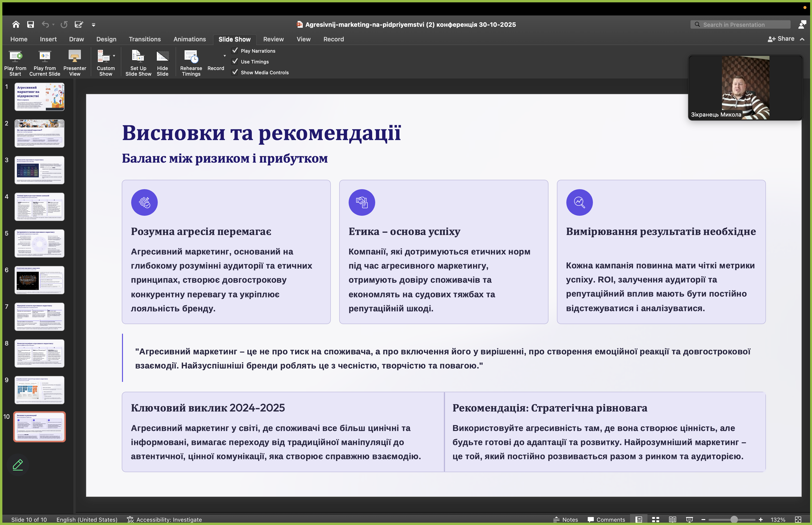Open the Design ribbon tab
This screenshot has height=525, width=812.
pyautogui.click(x=106, y=39)
